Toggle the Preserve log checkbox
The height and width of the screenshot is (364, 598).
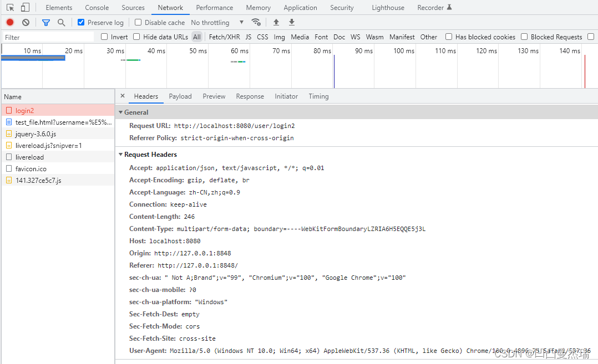(x=81, y=22)
